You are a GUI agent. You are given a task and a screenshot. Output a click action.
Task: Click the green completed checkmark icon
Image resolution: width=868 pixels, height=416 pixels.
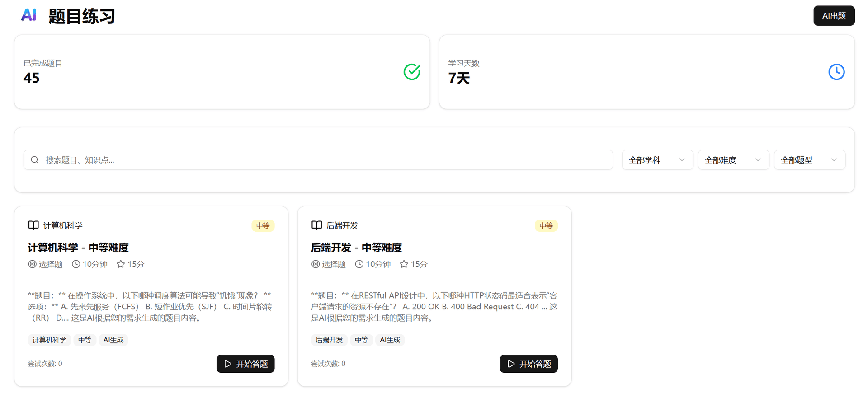411,72
